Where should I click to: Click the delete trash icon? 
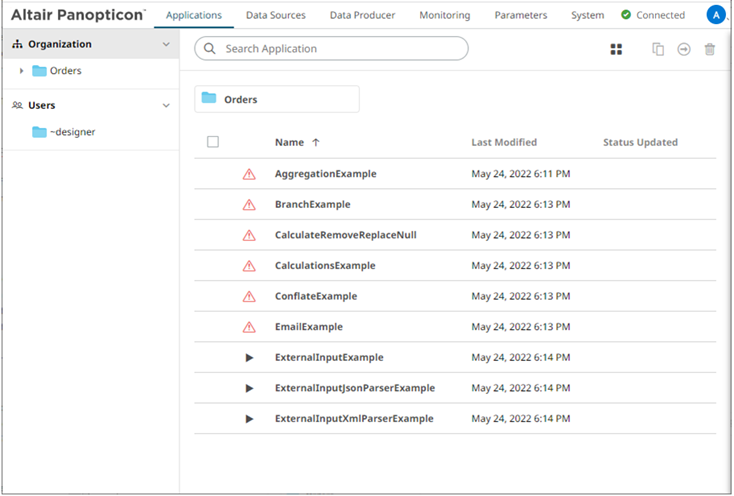(710, 49)
